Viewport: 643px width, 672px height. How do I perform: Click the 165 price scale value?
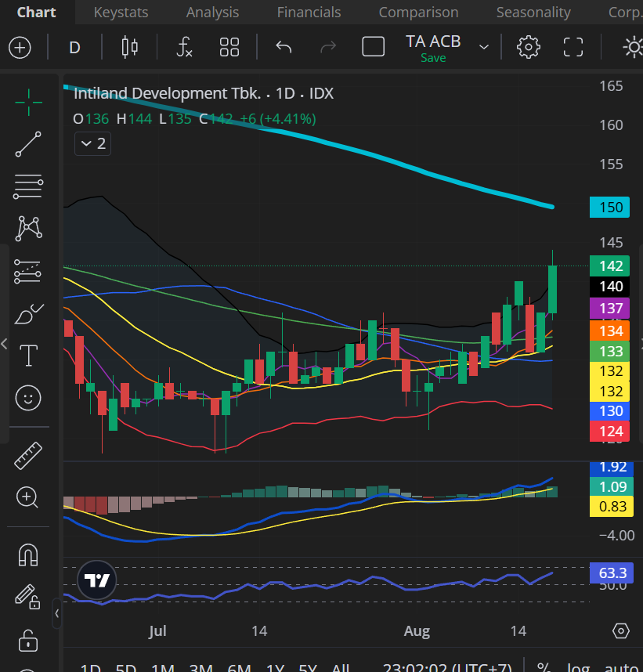[x=611, y=86]
